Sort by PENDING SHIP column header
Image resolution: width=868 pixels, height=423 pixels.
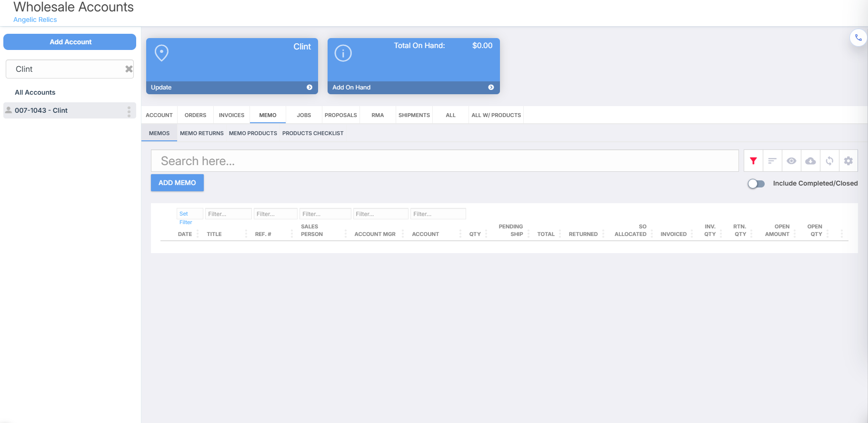pyautogui.click(x=511, y=230)
